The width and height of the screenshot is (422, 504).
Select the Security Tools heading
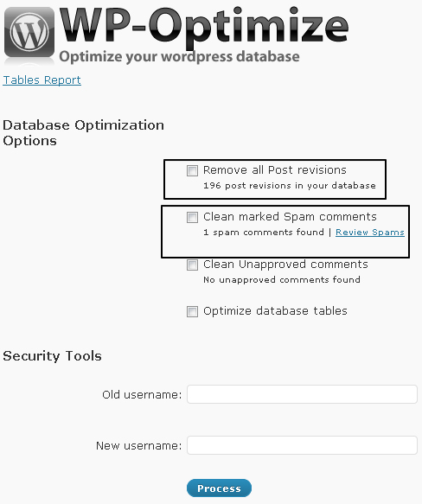point(52,356)
